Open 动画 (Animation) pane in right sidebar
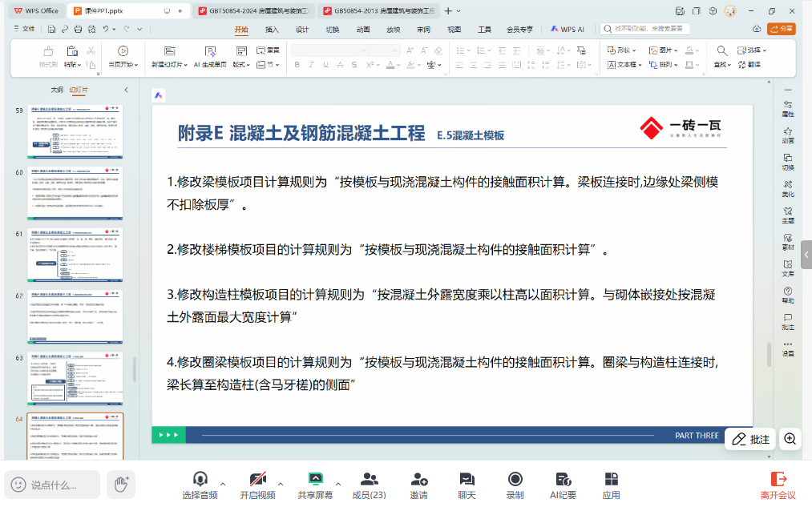The width and height of the screenshot is (812, 507). pyautogui.click(x=788, y=135)
